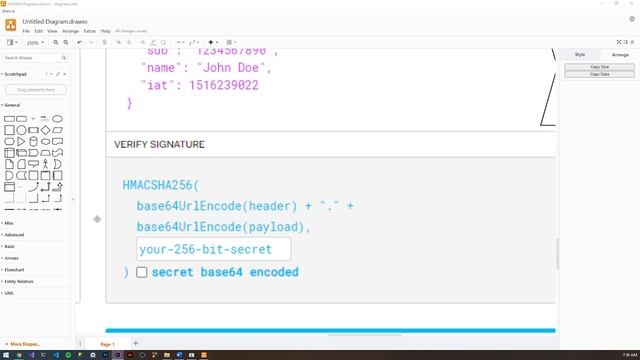Expand the Basic shapes section
The height and width of the screenshot is (360, 640).
8,247
